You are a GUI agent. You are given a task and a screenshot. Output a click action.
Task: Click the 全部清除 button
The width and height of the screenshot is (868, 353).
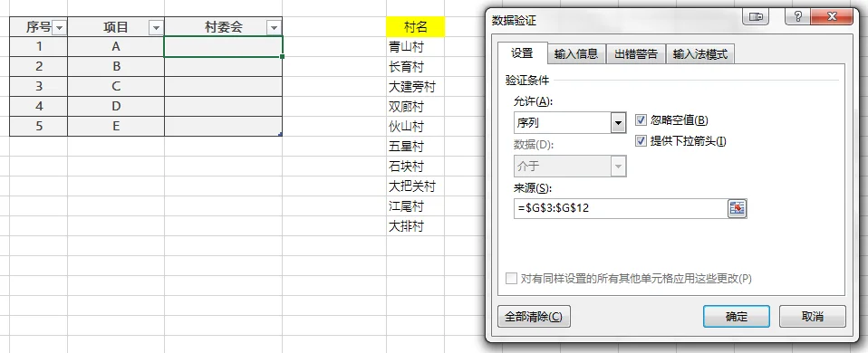coord(534,317)
